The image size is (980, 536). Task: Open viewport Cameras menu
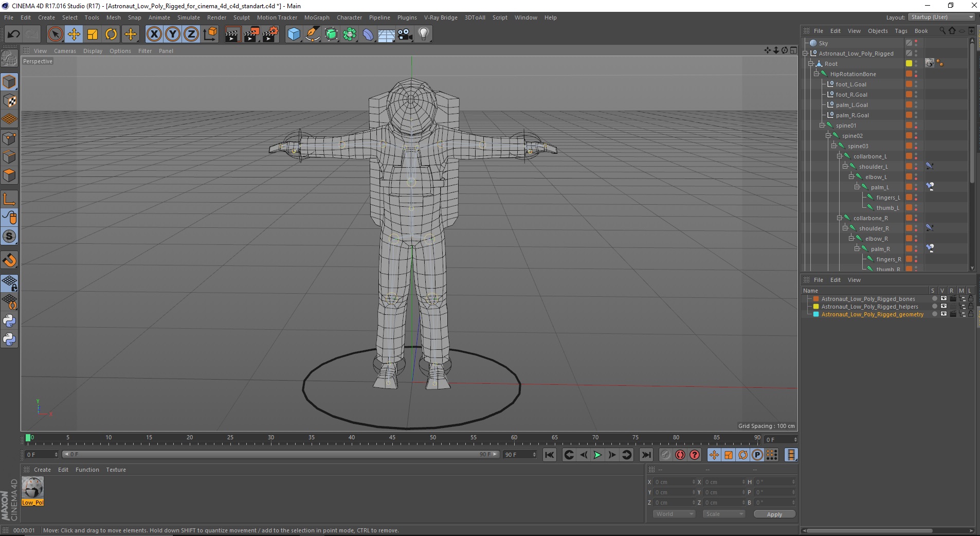coord(65,51)
